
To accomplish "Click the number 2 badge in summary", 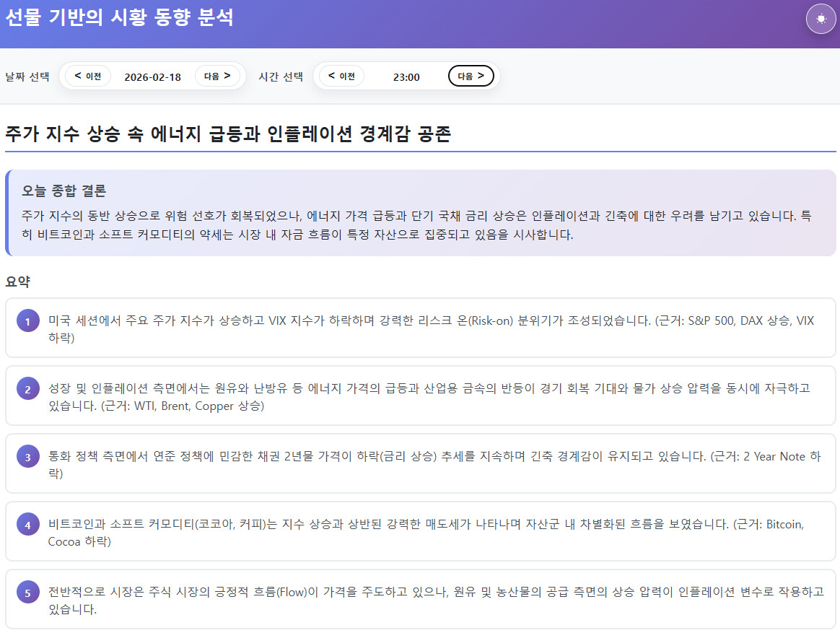I will click(x=27, y=390).
